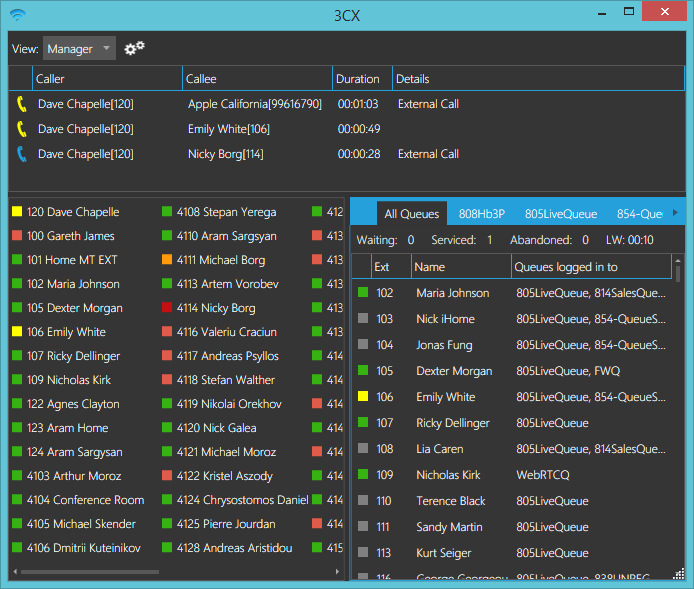
Task: Sort agents by Ext column header
Action: pyautogui.click(x=391, y=266)
